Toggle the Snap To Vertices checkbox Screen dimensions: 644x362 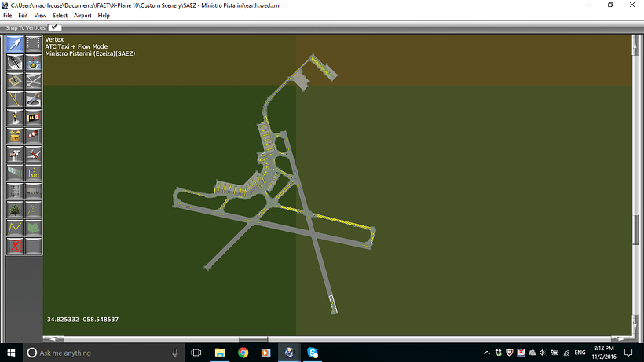click(x=55, y=27)
